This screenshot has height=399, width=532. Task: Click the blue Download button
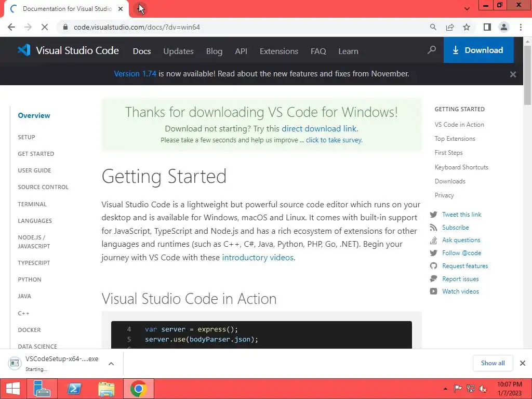click(478, 50)
